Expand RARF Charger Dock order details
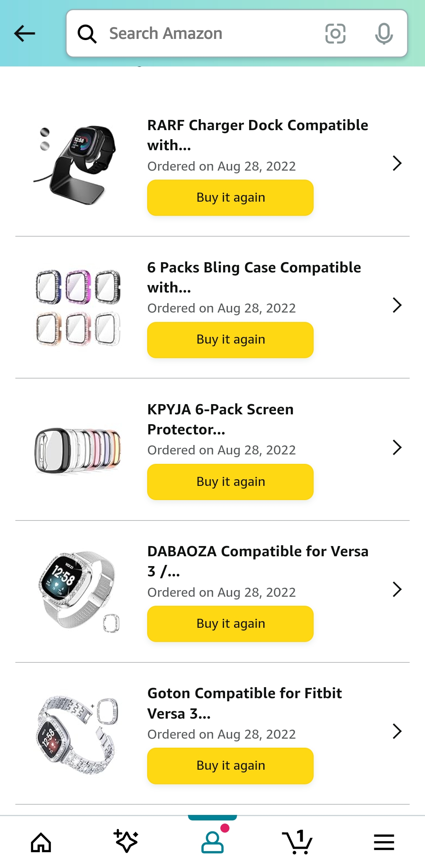The width and height of the screenshot is (425, 868). point(397,163)
